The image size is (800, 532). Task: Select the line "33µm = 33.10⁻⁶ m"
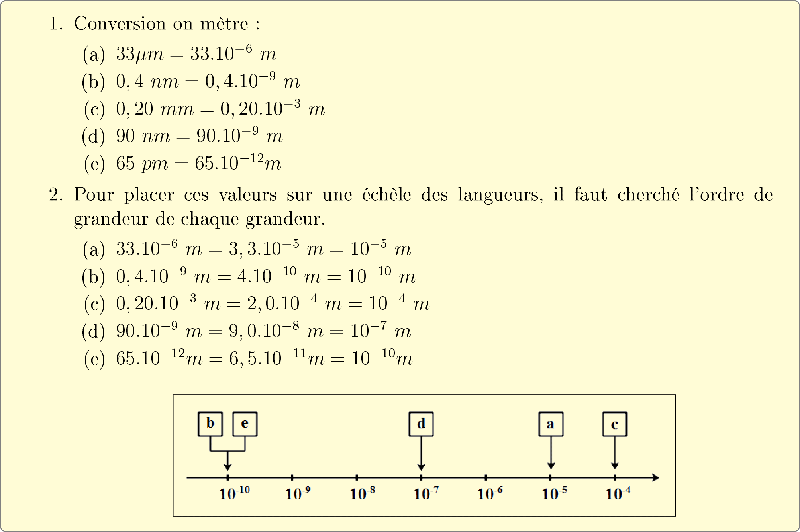(196, 54)
